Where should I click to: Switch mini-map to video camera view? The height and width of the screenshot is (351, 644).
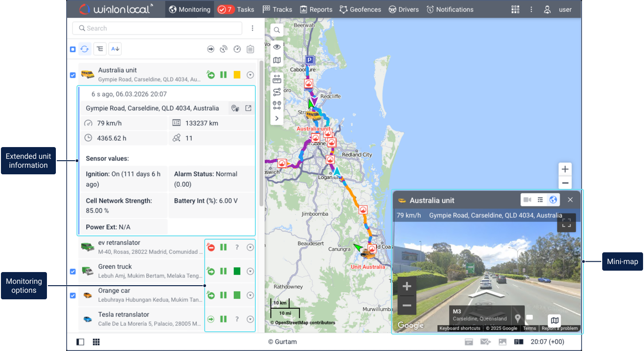pyautogui.click(x=527, y=200)
